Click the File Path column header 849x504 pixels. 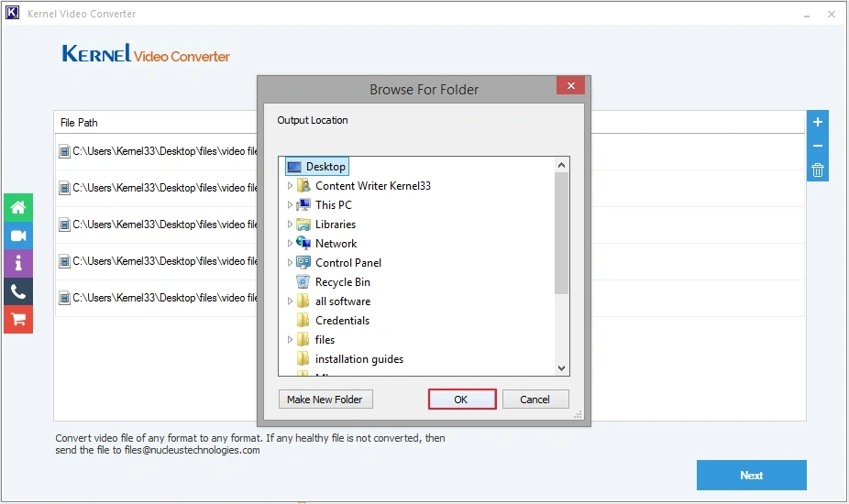[79, 123]
